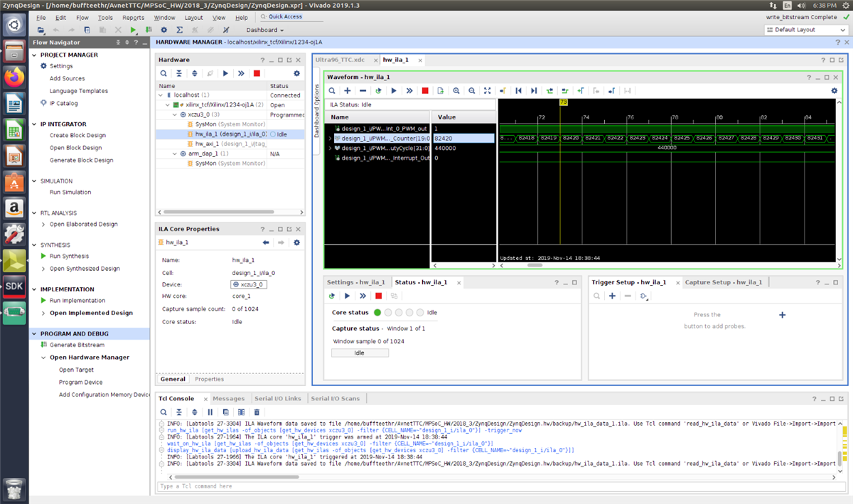Image resolution: width=853 pixels, height=504 pixels.
Task: Click Zoom Fit icon in Waveform toolbar
Action: click(x=487, y=91)
